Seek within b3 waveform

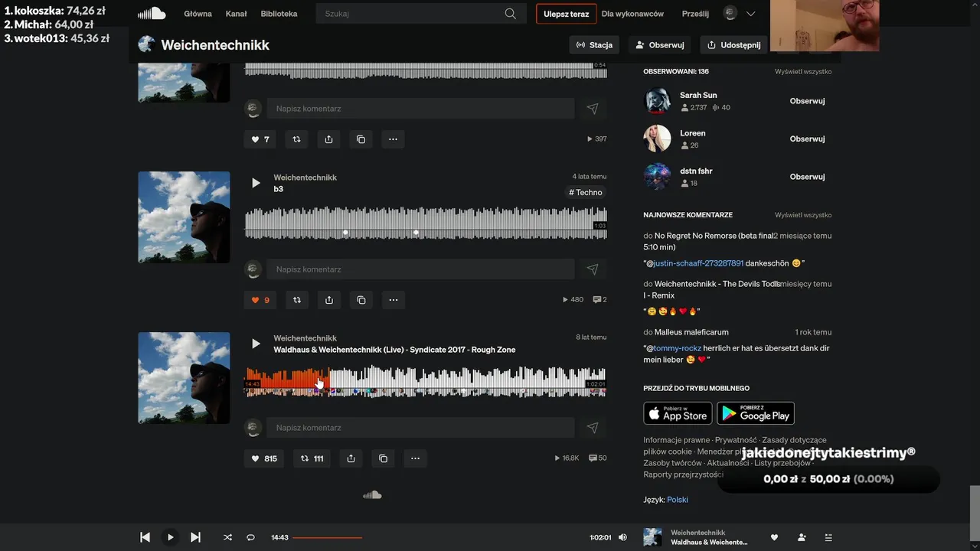(x=426, y=222)
